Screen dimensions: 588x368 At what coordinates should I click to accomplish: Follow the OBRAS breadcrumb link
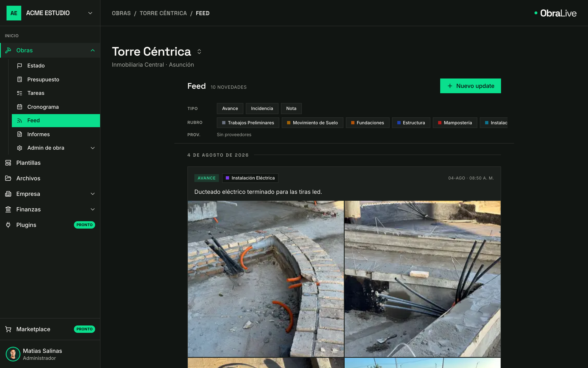click(121, 13)
